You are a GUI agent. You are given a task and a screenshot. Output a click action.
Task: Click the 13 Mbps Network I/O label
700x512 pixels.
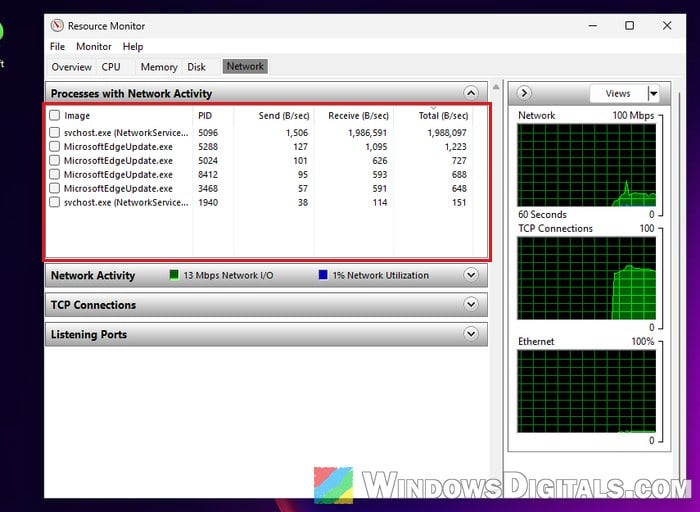tap(228, 275)
